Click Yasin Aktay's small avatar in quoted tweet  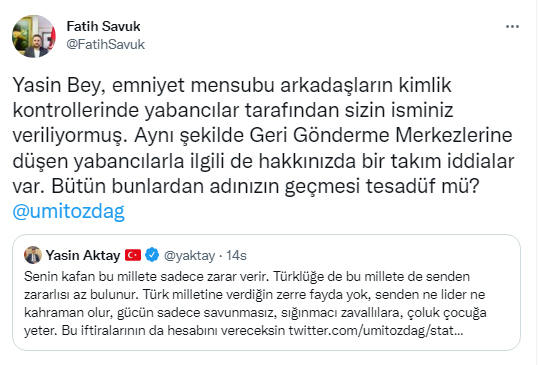tap(33, 255)
